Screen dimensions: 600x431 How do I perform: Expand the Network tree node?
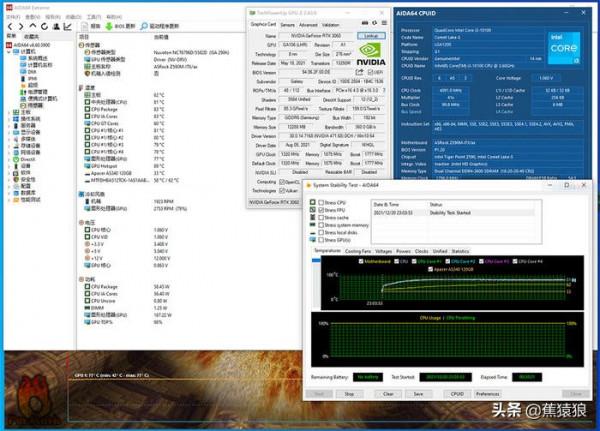(9, 152)
